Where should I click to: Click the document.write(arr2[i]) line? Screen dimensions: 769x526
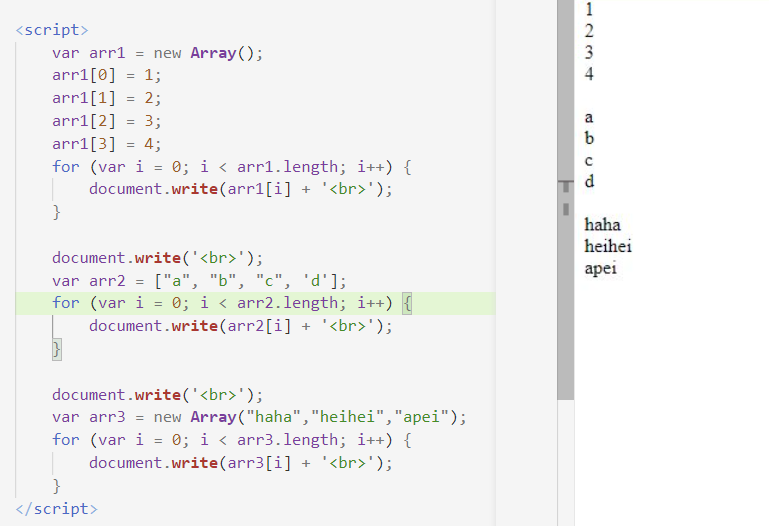[241, 326]
